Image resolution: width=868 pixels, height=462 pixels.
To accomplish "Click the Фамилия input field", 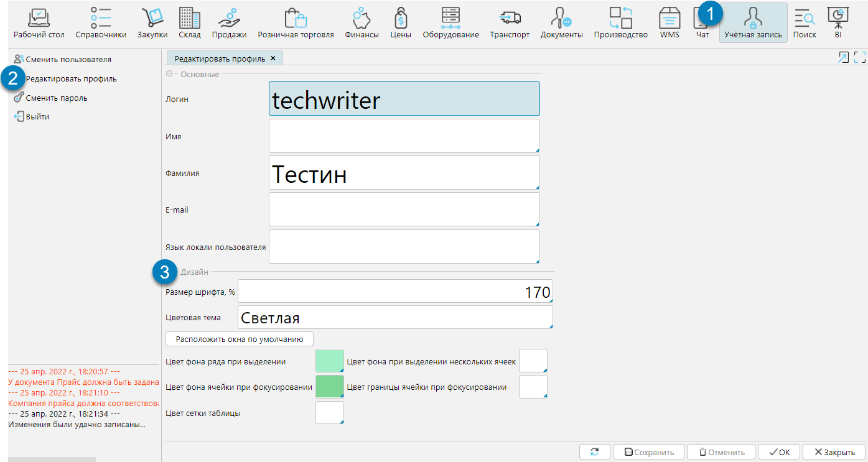I will click(404, 173).
